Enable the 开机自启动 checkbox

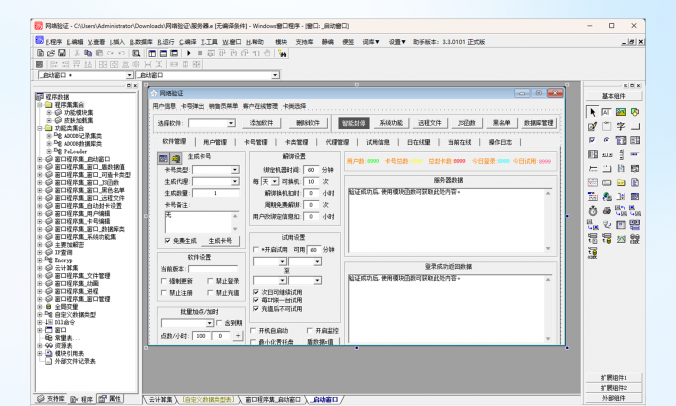coord(254,331)
